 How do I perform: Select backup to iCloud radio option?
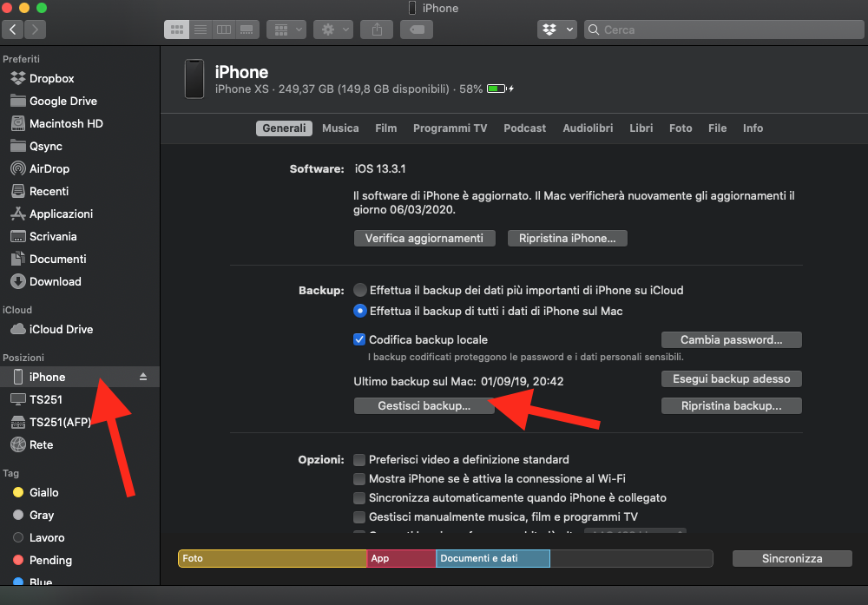point(360,290)
